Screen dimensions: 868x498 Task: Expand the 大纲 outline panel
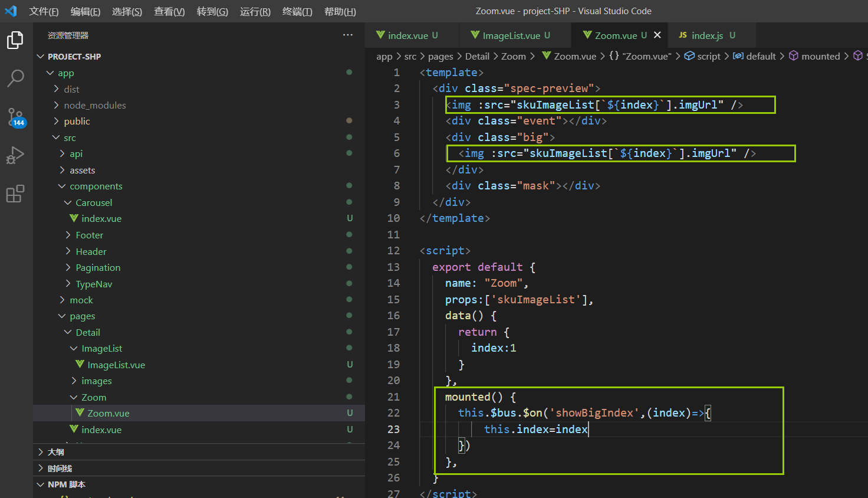(x=199, y=452)
